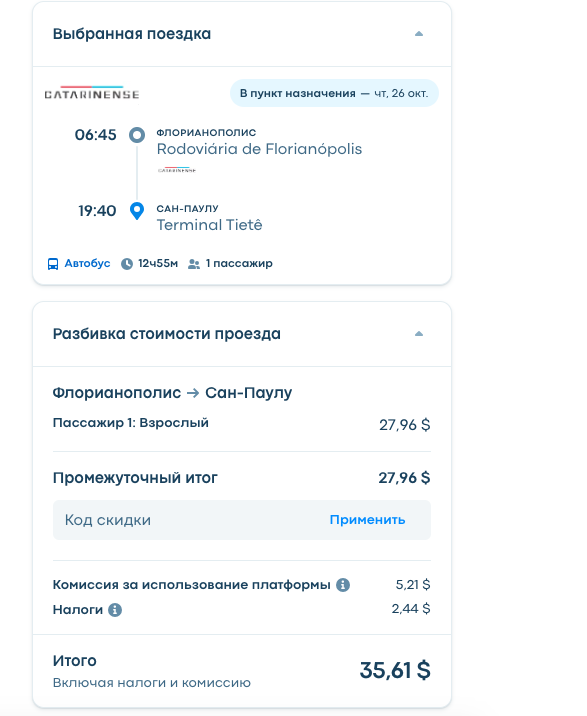Viewport: 587px width, 716px height.
Task: Select the Terminal Tietê station name
Action: pyautogui.click(x=210, y=225)
